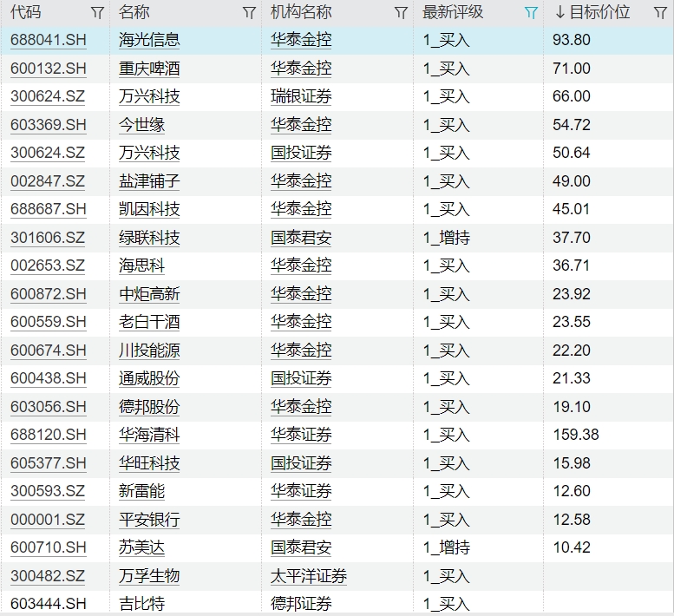
Task: Open stock code 600872.SH
Action: point(49,294)
